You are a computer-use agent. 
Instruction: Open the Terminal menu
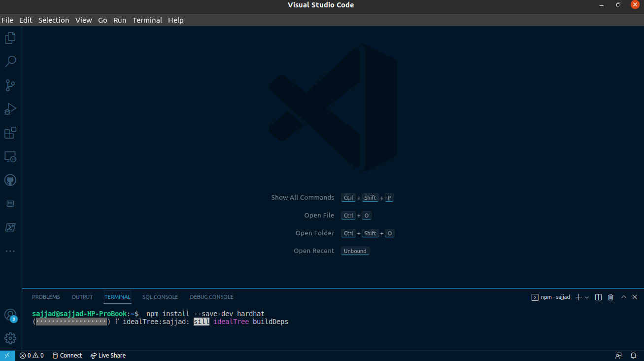click(x=147, y=20)
